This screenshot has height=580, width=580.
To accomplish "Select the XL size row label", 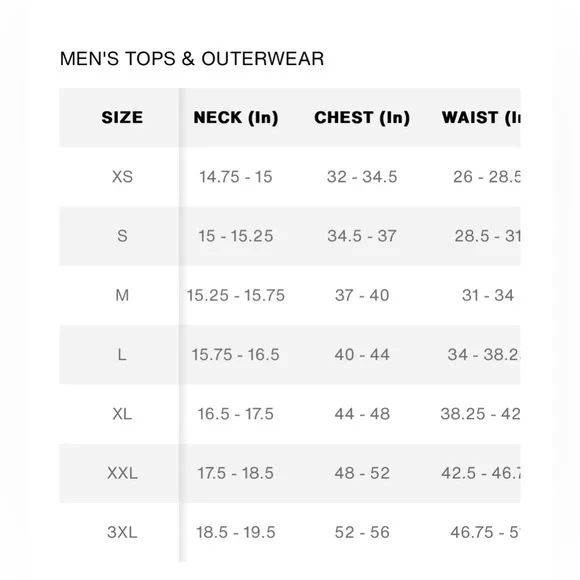I will click(122, 414).
